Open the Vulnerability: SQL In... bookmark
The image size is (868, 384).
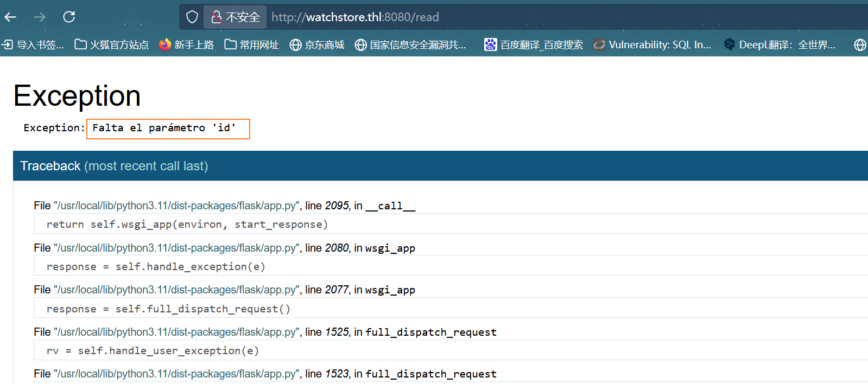[x=652, y=44]
